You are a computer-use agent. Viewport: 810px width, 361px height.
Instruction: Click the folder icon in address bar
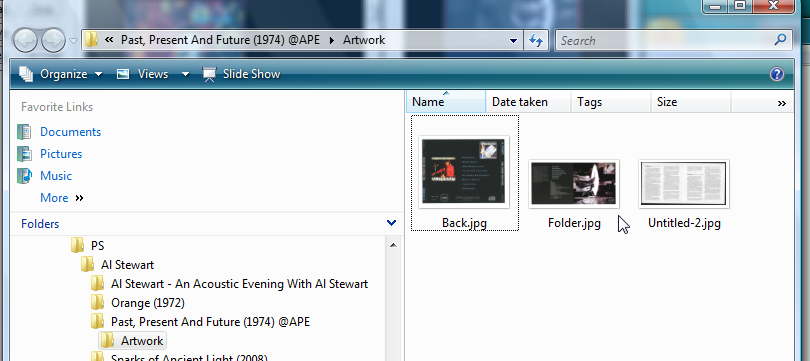(x=92, y=40)
